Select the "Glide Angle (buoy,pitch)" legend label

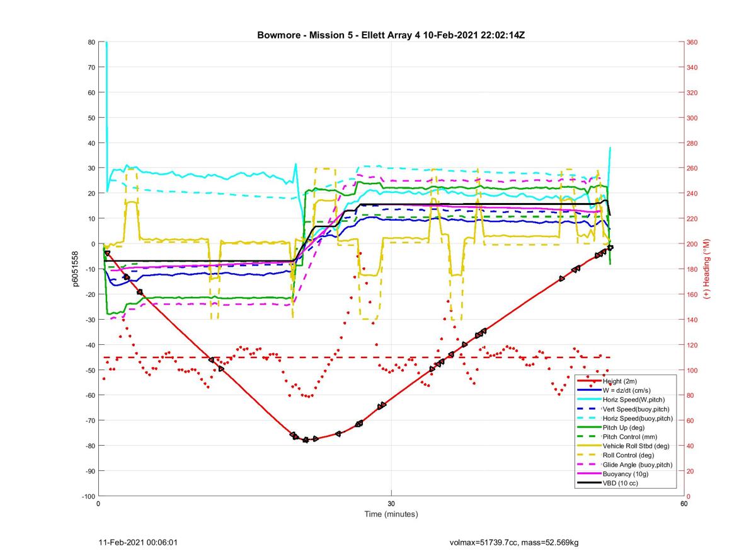638,464
